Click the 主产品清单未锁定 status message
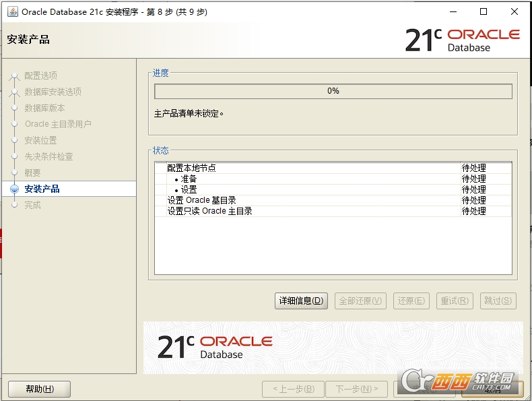This screenshot has height=401, width=532. (189, 113)
